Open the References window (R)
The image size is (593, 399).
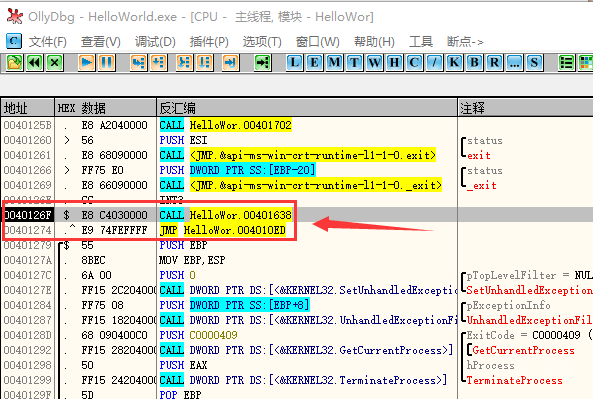coord(494,62)
